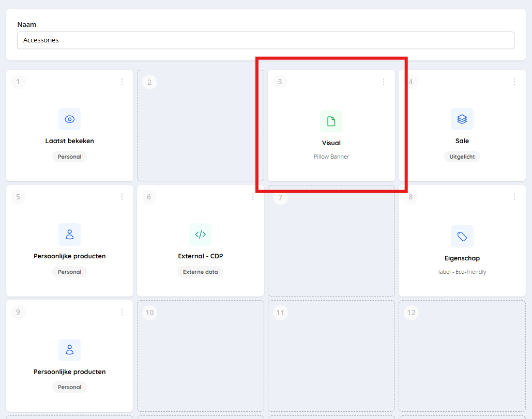
Task: Click the External - CDP title
Action: (200, 256)
